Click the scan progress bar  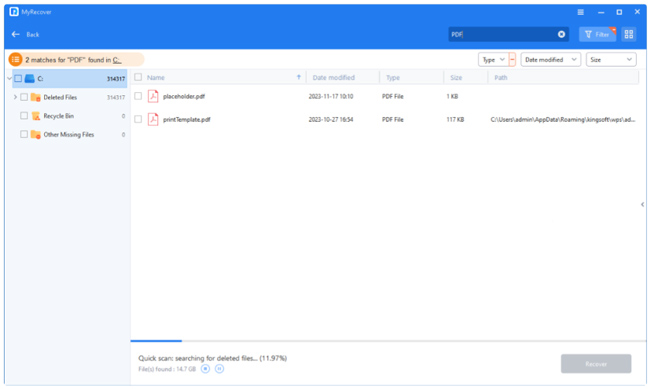point(388,341)
